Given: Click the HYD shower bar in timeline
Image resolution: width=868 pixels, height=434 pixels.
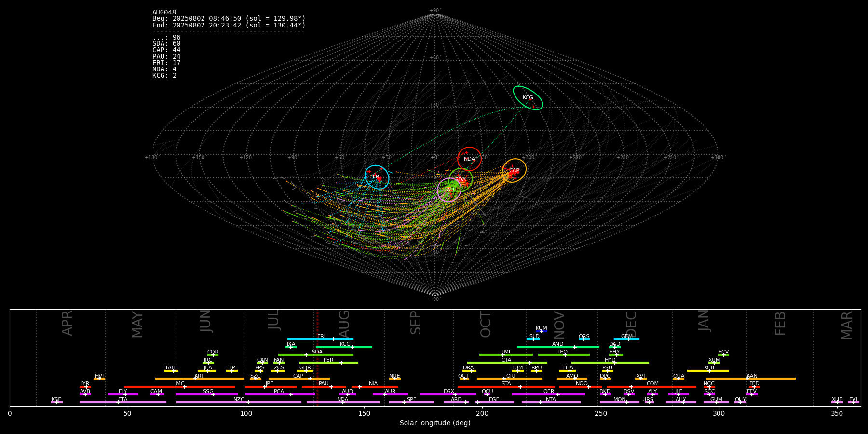Looking at the screenshot, I should click(610, 363).
